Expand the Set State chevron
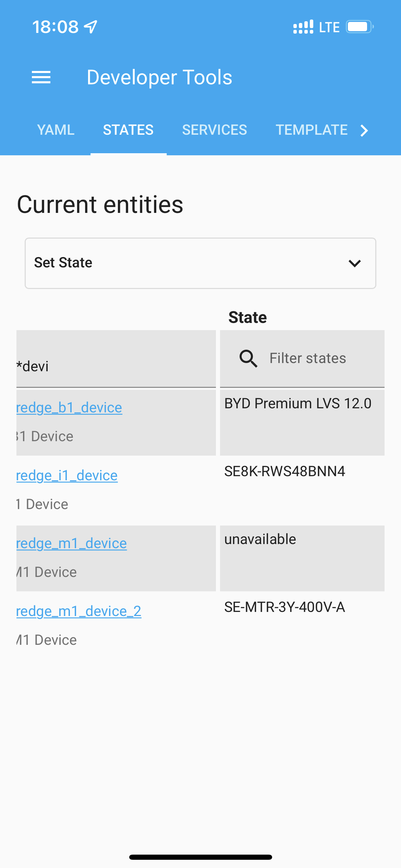Viewport: 401px width, 868px height. click(355, 263)
